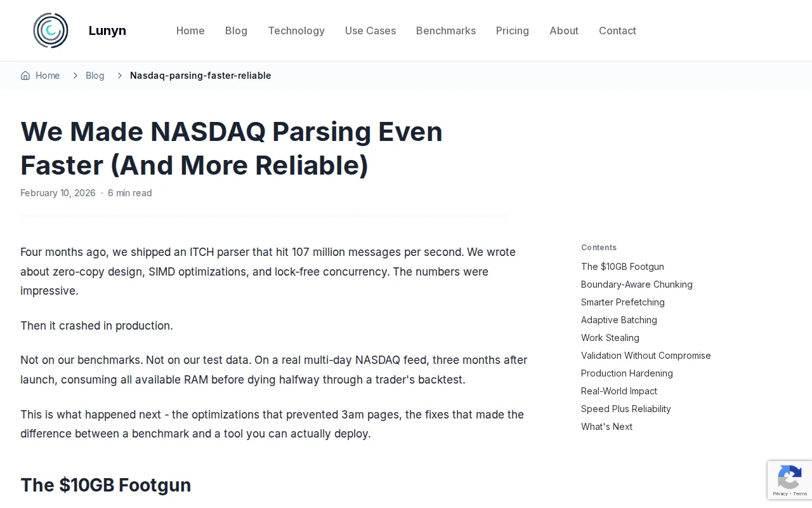Jump to The $10GB Footgun in contents

pos(622,267)
